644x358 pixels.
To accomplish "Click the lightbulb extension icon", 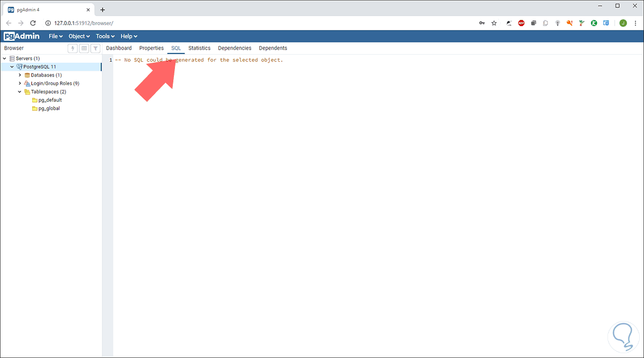I will pyautogui.click(x=558, y=23).
